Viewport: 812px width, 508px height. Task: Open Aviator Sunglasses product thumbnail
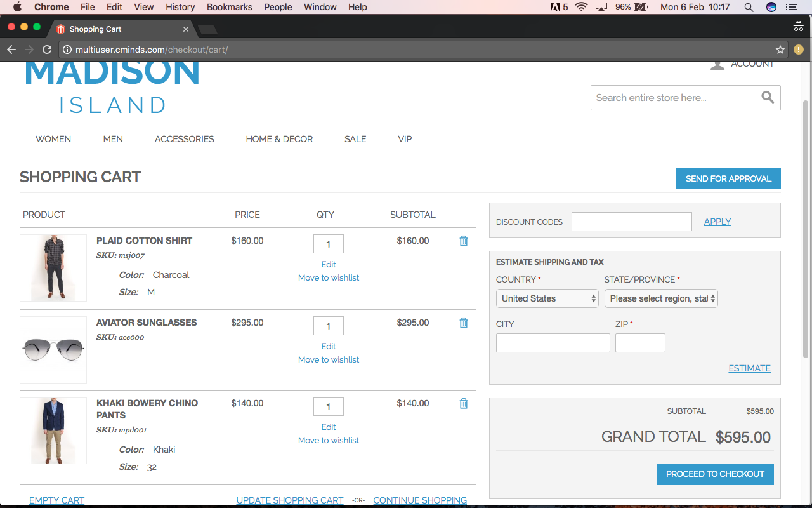point(53,350)
